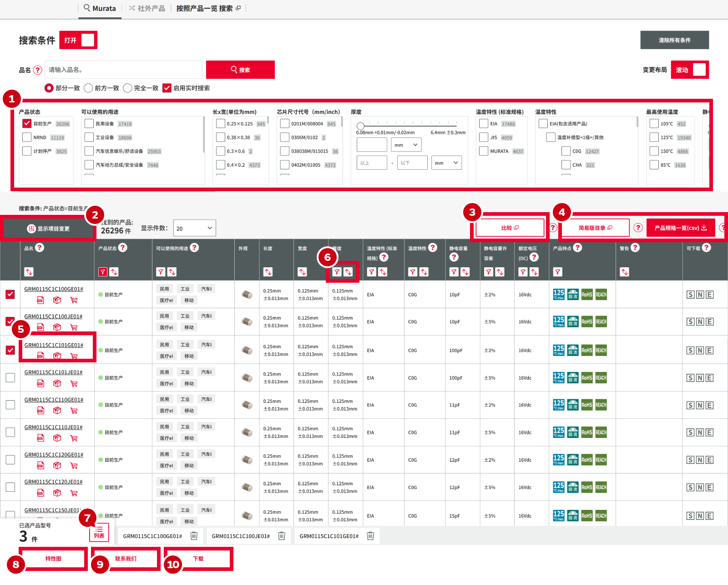728x585 pixels.
Task: Click help question mark next to 品名 search field
Action: tap(38, 70)
